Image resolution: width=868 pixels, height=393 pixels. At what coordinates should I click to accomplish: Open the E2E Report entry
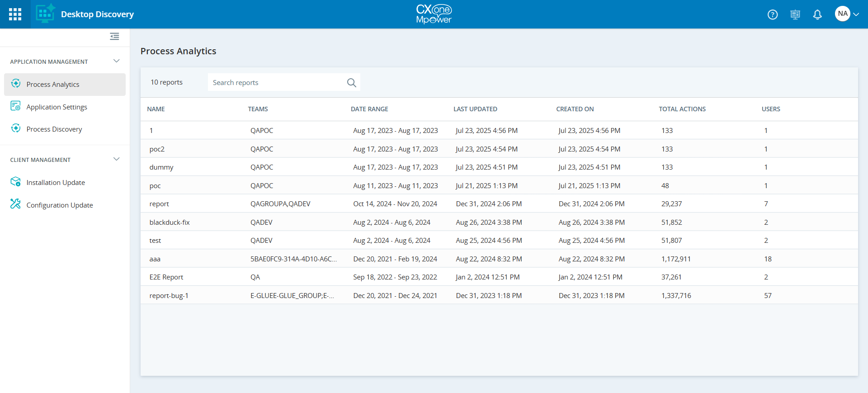click(x=166, y=277)
